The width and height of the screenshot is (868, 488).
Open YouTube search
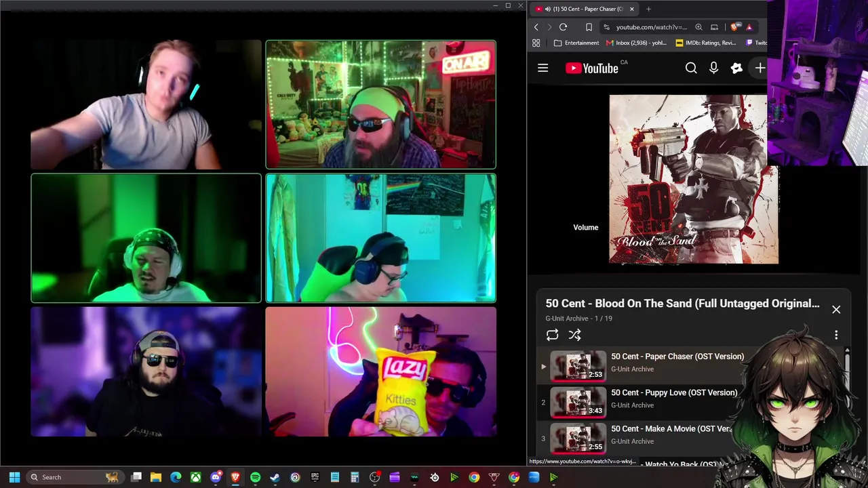[691, 68]
